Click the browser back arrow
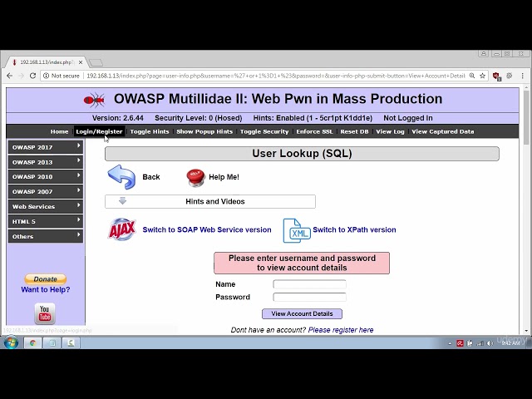This screenshot has width=532, height=399. 9,76
